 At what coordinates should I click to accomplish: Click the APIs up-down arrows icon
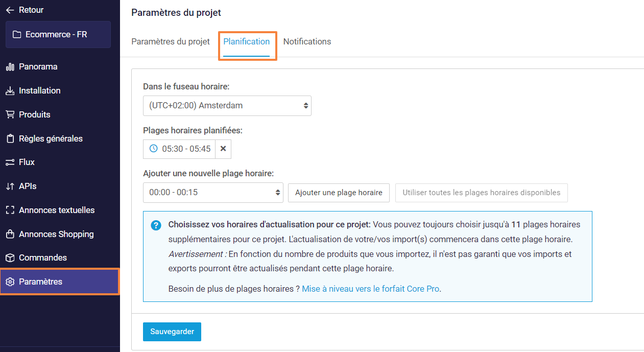[10, 186]
